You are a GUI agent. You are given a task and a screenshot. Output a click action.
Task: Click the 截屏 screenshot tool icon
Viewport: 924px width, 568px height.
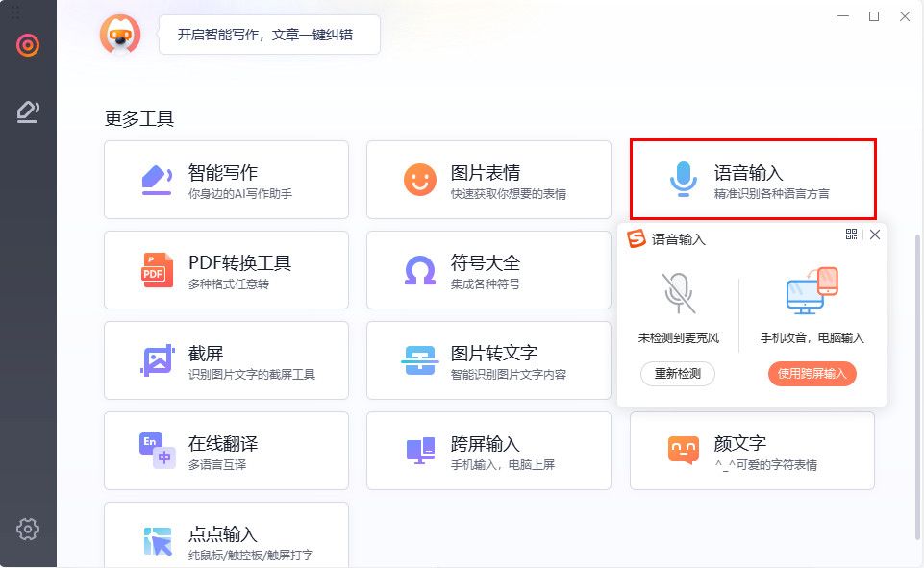158,360
